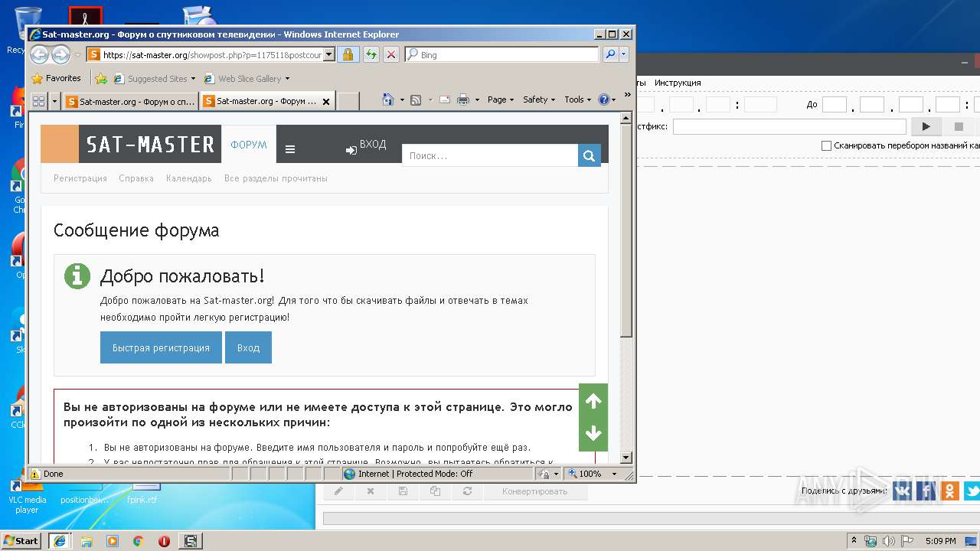The width and height of the screenshot is (980, 551).
Task: Expand Web Slice Gallery dropdown
Action: 287,79
